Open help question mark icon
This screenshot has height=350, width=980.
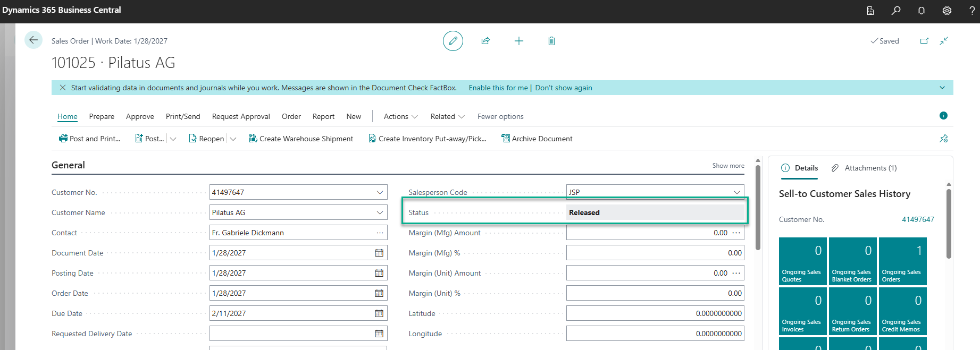pyautogui.click(x=972, y=10)
